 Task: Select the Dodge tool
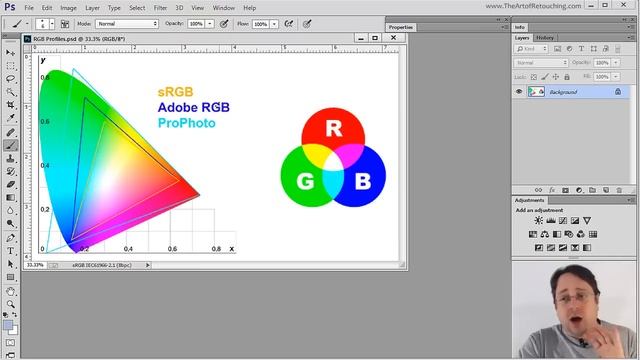(x=11, y=223)
